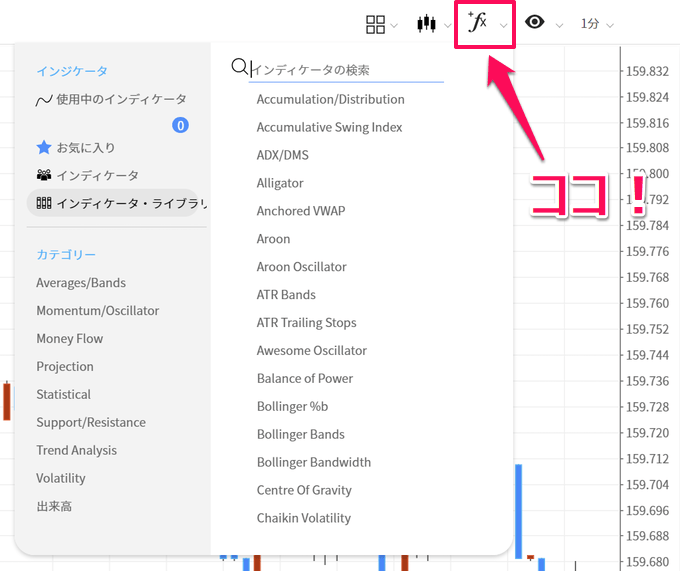Viewport: 680px width, 571px height.
Task: Click the fx indicator icon
Action: (x=477, y=22)
